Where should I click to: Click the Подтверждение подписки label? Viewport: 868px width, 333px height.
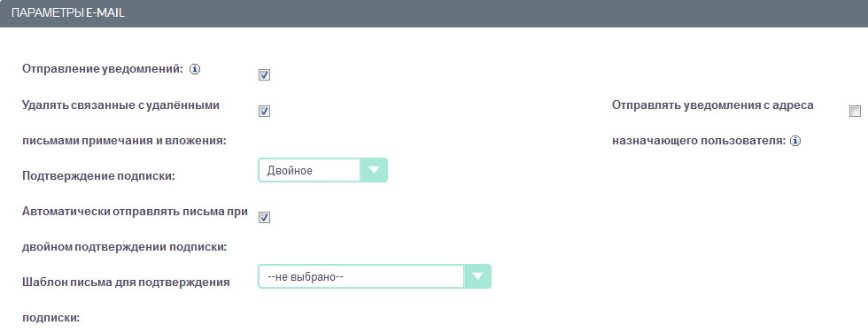point(98,176)
